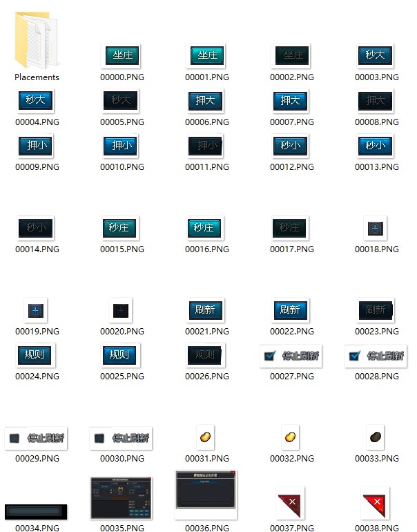Select the blue plus icon file 00019.PNG

tap(35, 311)
